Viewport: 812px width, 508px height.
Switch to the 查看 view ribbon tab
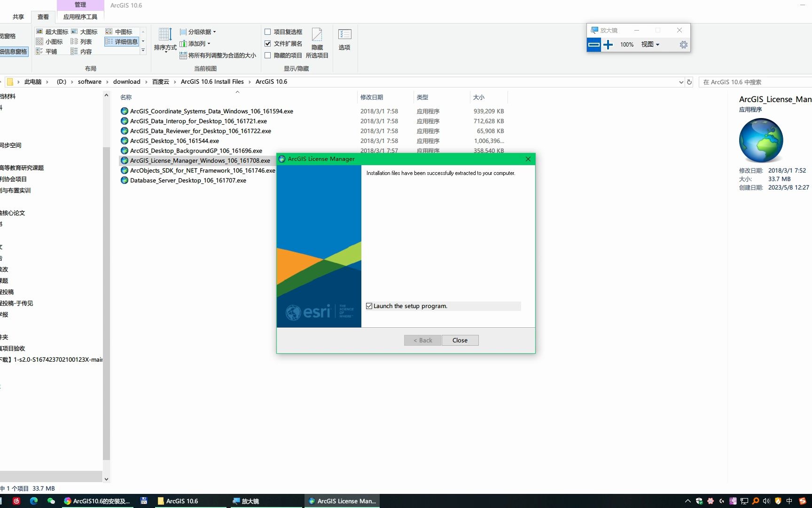43,17
